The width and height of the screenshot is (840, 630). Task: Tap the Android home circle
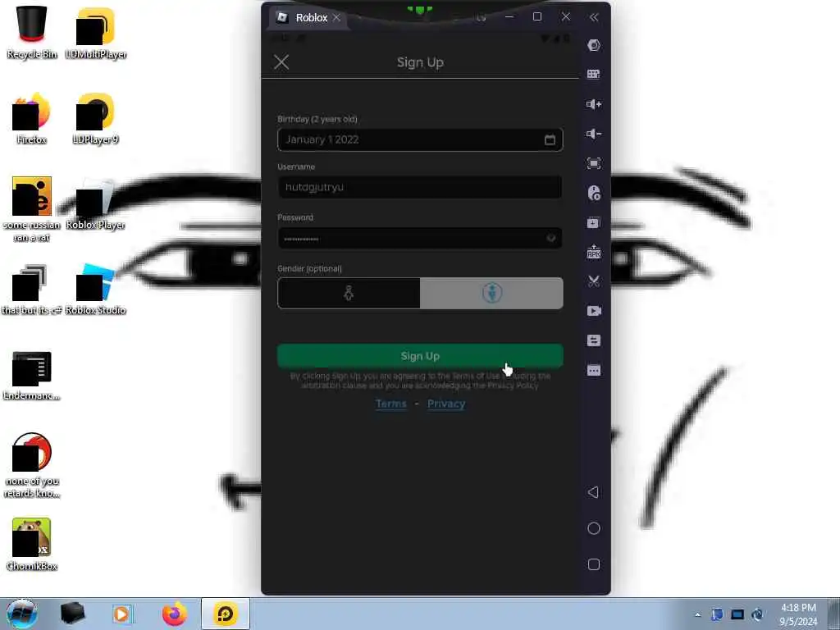(x=594, y=528)
